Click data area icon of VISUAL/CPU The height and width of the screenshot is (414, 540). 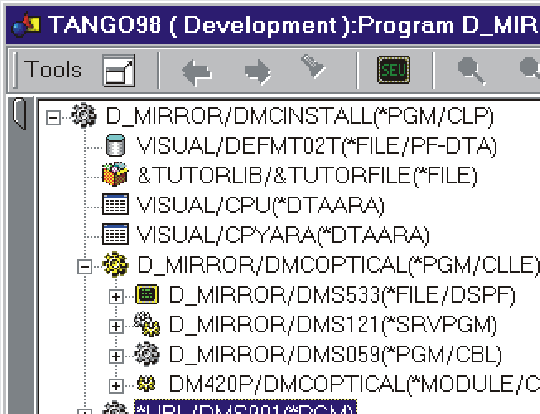(116, 204)
